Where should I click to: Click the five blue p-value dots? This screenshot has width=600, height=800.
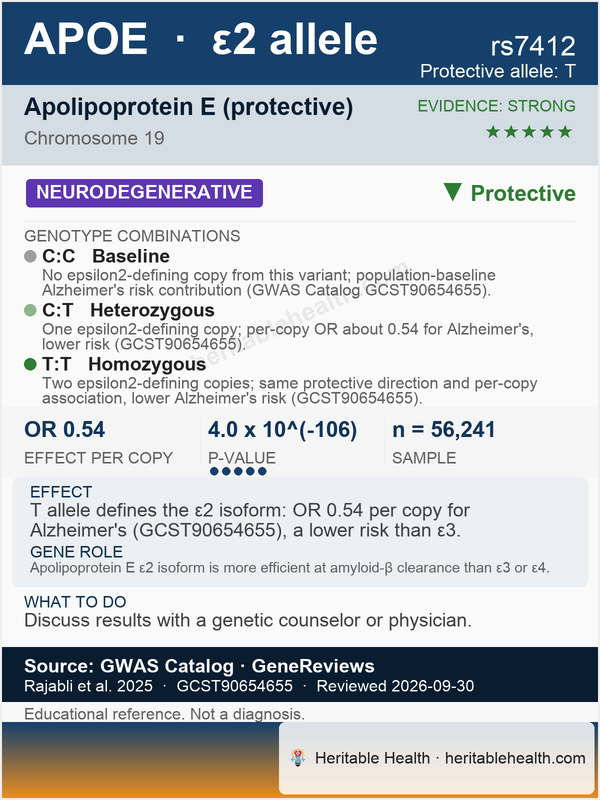[238, 471]
